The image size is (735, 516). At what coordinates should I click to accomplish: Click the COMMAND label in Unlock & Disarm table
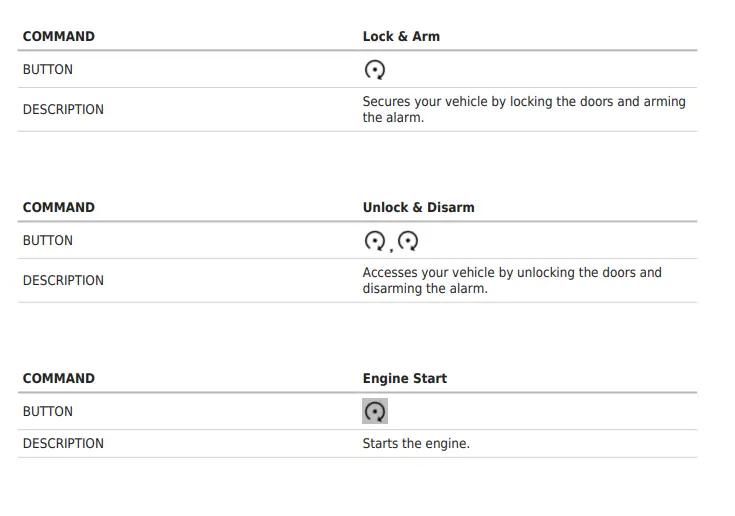[x=59, y=207]
